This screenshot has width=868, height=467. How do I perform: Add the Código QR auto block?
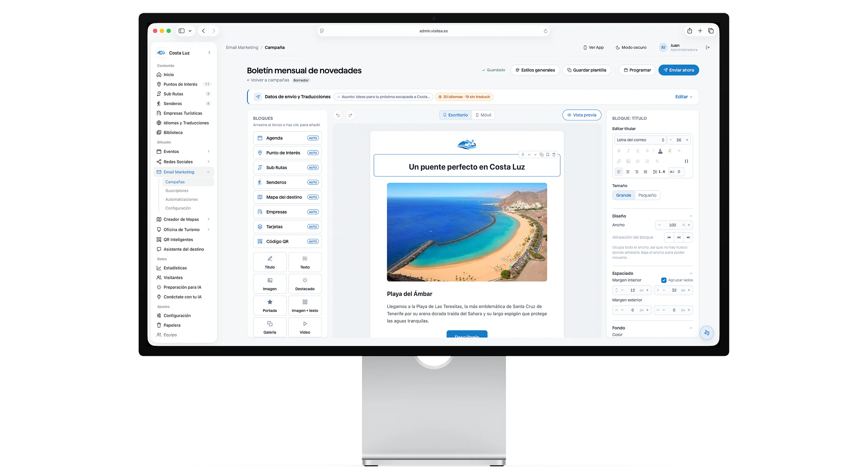tap(287, 242)
